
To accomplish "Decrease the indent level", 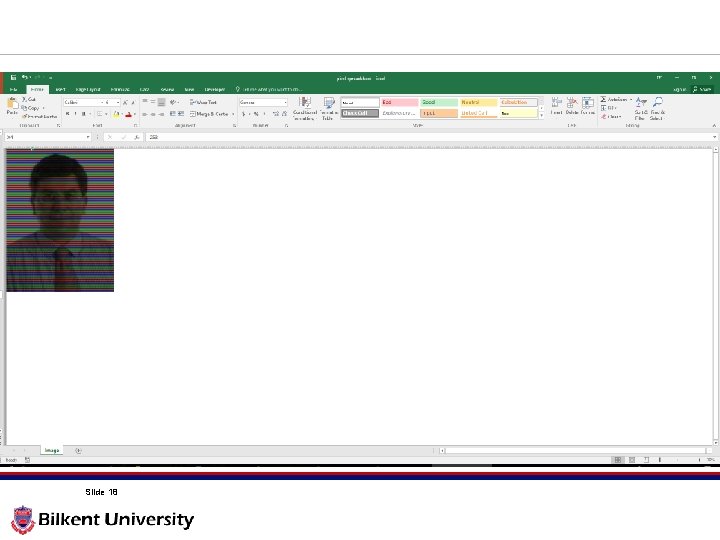I will pos(173,114).
